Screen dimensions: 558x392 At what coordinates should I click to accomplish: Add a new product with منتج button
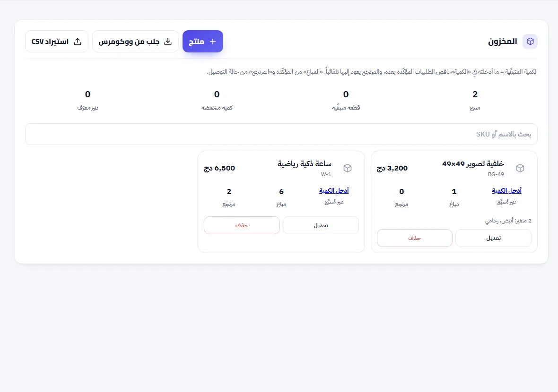click(203, 41)
